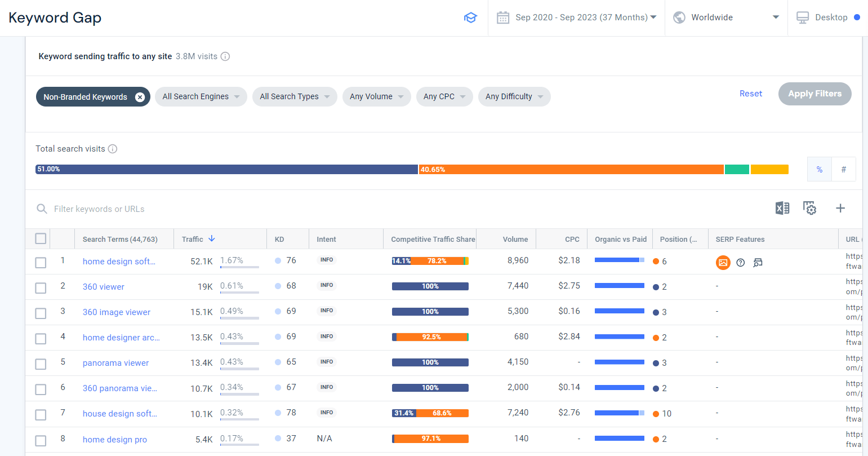Open the Desktop device selector

pyautogui.click(x=828, y=17)
